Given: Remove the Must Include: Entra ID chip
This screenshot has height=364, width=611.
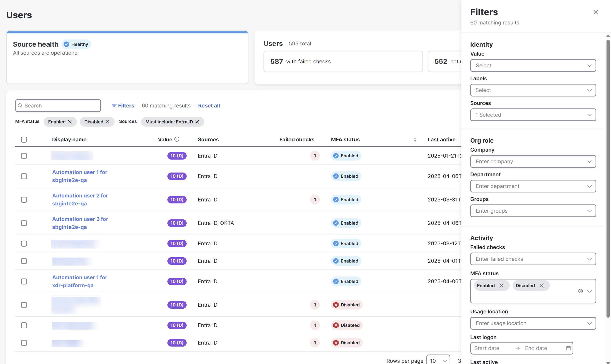Looking at the screenshot, I should point(197,122).
